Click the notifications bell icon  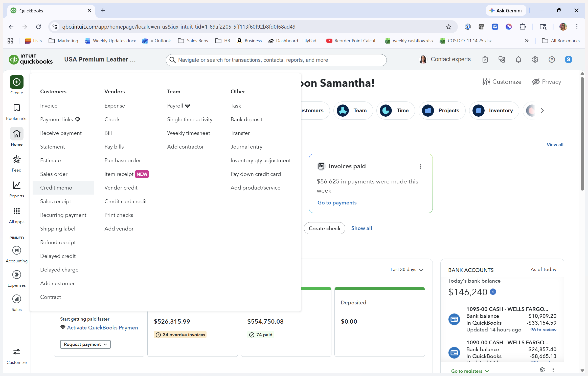tap(518, 60)
